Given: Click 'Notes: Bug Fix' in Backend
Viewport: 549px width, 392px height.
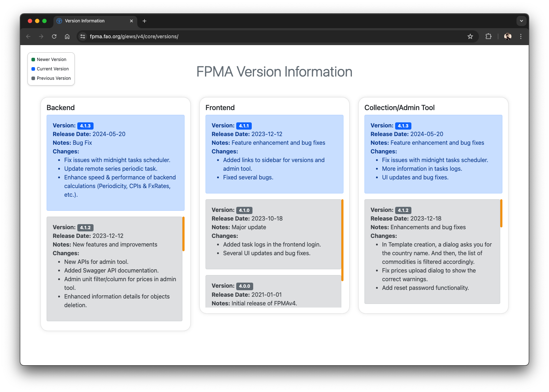Looking at the screenshot, I should click(x=72, y=143).
